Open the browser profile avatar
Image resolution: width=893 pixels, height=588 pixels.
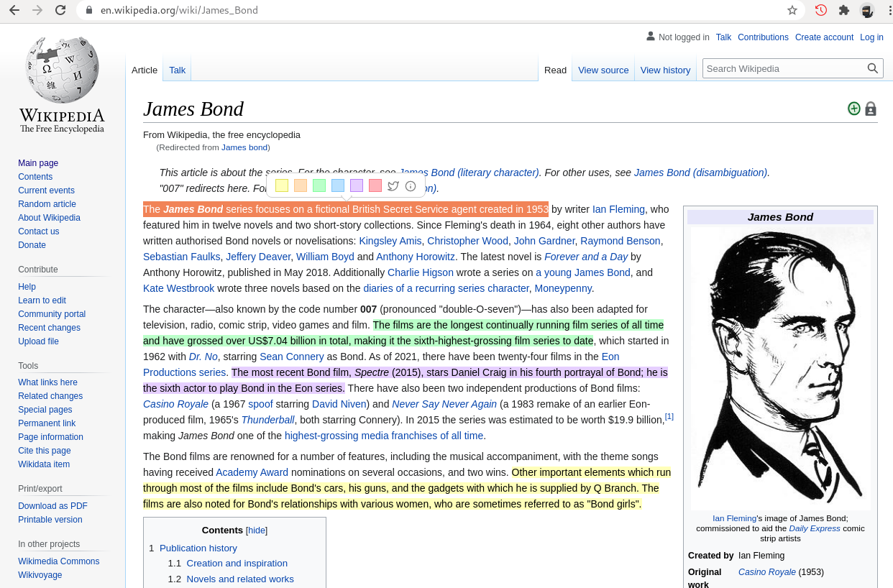pyautogui.click(x=867, y=10)
